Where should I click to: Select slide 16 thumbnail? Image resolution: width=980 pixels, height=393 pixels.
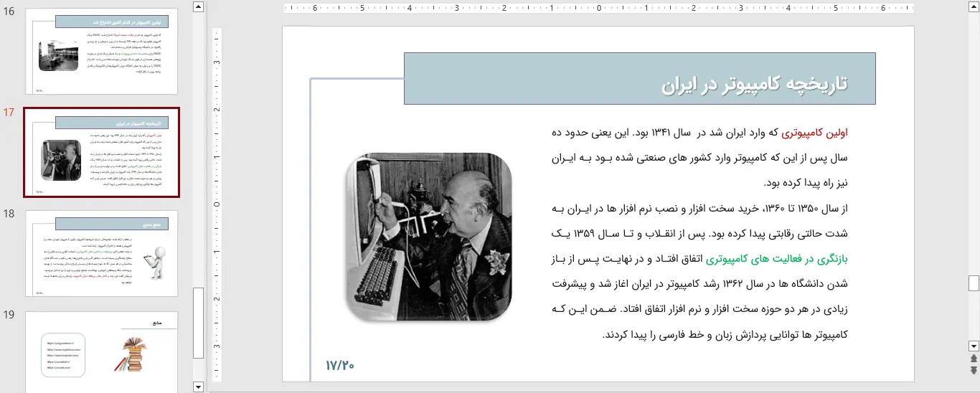pos(102,52)
